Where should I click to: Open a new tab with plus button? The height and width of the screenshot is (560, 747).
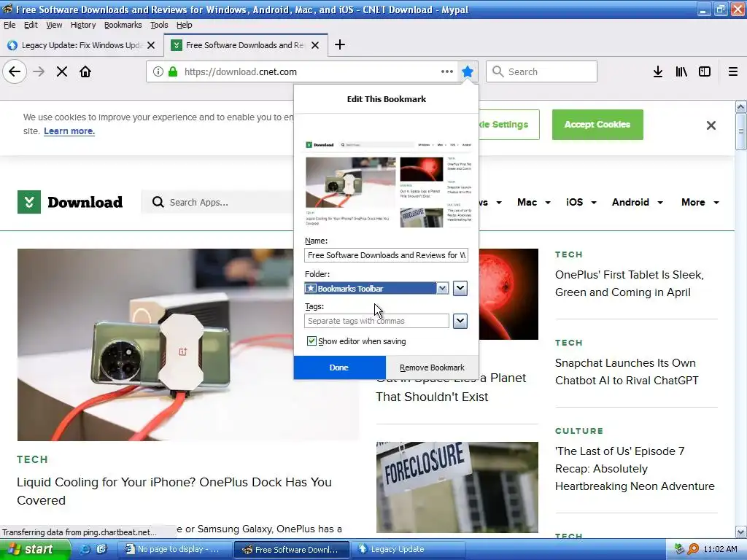340,45
